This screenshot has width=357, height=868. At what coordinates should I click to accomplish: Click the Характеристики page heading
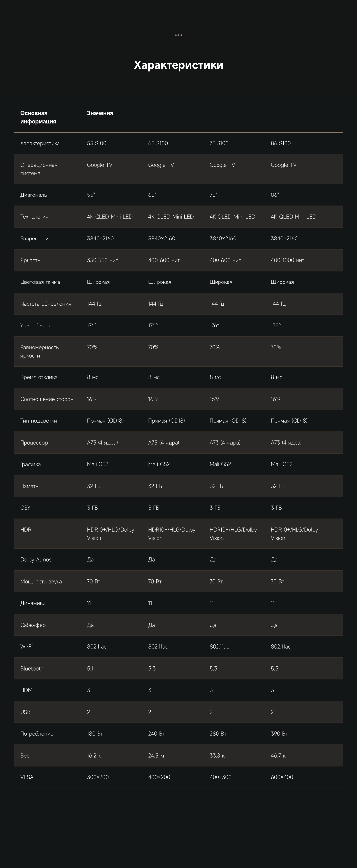[x=178, y=65]
